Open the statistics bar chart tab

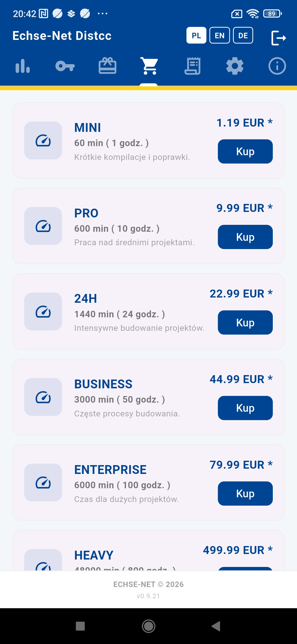(x=23, y=66)
